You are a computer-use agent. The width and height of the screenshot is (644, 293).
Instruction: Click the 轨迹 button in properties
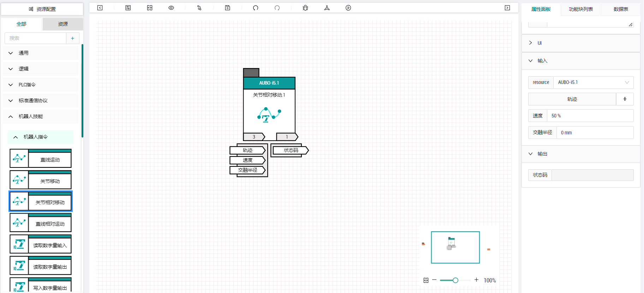point(572,99)
